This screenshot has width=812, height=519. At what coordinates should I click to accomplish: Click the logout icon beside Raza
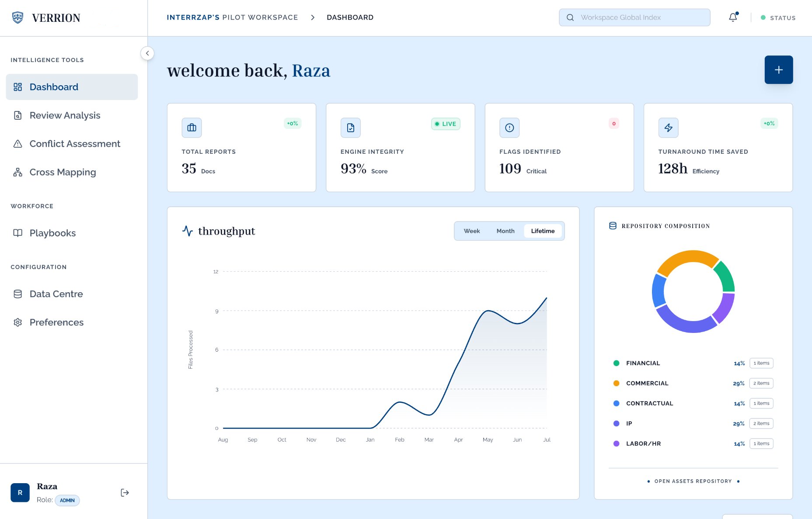point(125,493)
